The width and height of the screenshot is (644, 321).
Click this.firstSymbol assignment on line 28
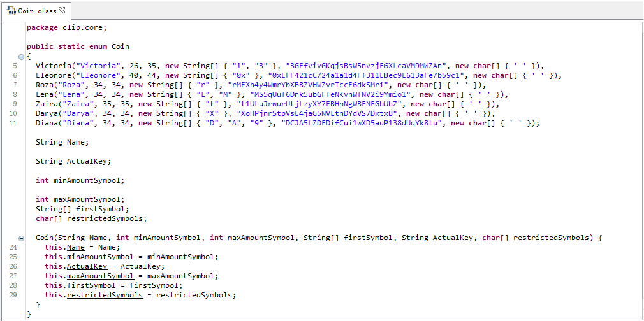click(x=113, y=285)
